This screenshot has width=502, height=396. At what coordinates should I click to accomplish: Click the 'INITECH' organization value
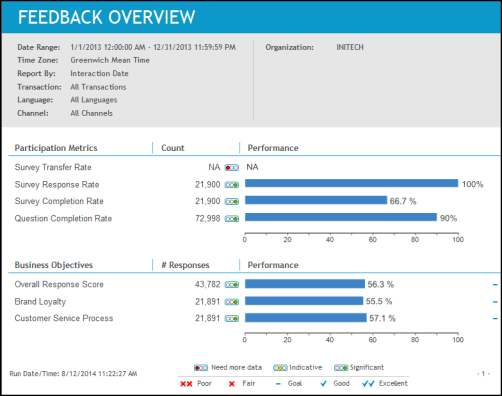pos(350,47)
